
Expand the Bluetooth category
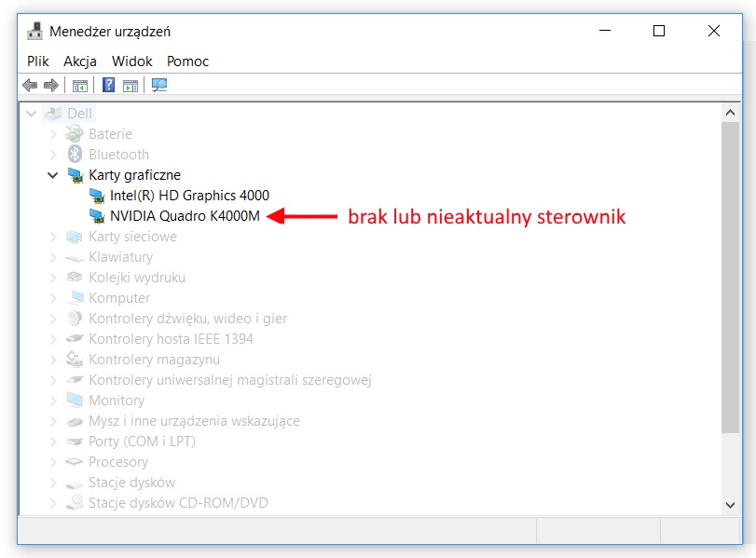pos(53,155)
